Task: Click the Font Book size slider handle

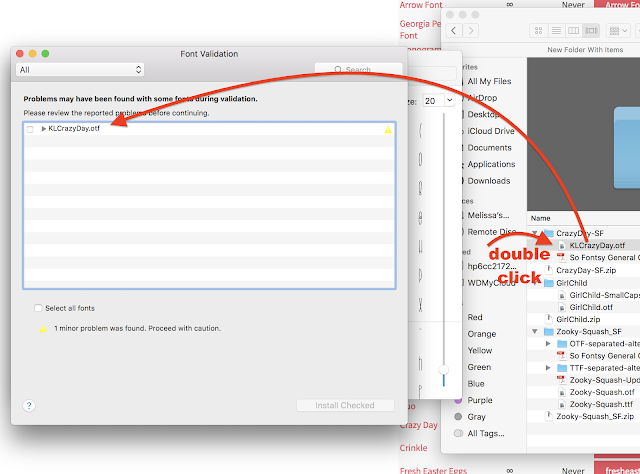Action: [444, 370]
